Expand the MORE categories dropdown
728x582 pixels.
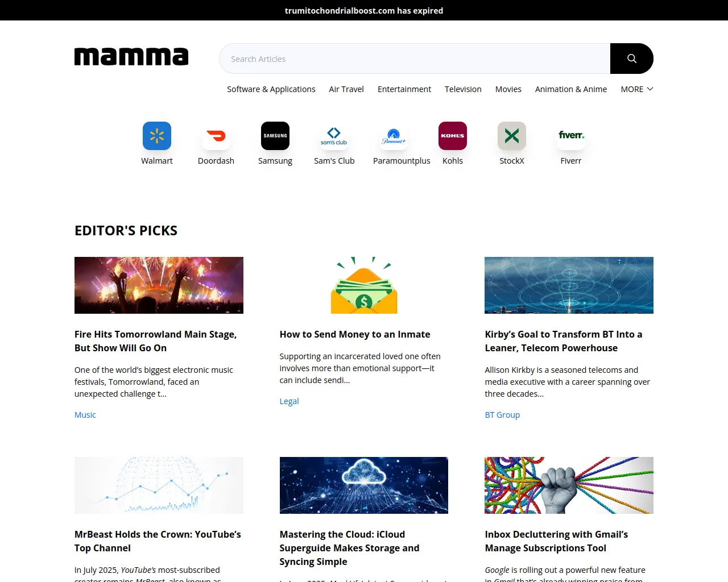[x=637, y=89]
